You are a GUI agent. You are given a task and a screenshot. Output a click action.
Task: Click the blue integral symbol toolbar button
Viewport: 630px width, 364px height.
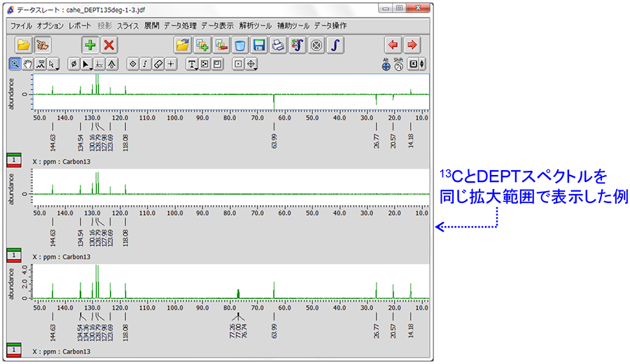point(335,45)
